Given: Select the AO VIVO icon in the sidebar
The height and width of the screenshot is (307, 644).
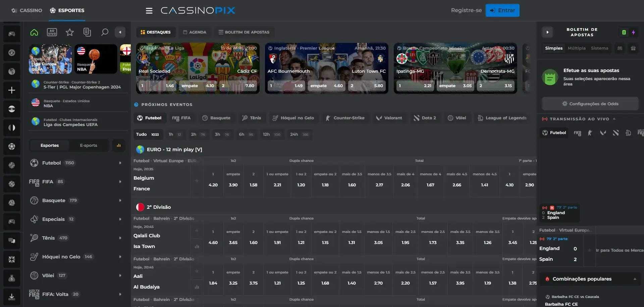Looking at the screenshot, I should point(52,32).
